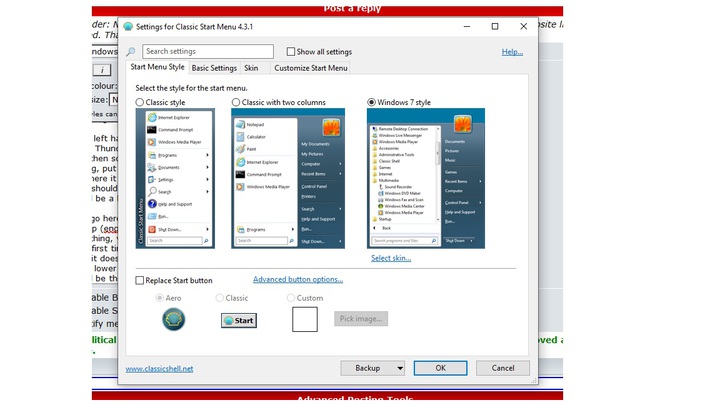Viewport: 720px width, 405px height.
Task: Open the Basic Settings tab
Action: tap(214, 68)
